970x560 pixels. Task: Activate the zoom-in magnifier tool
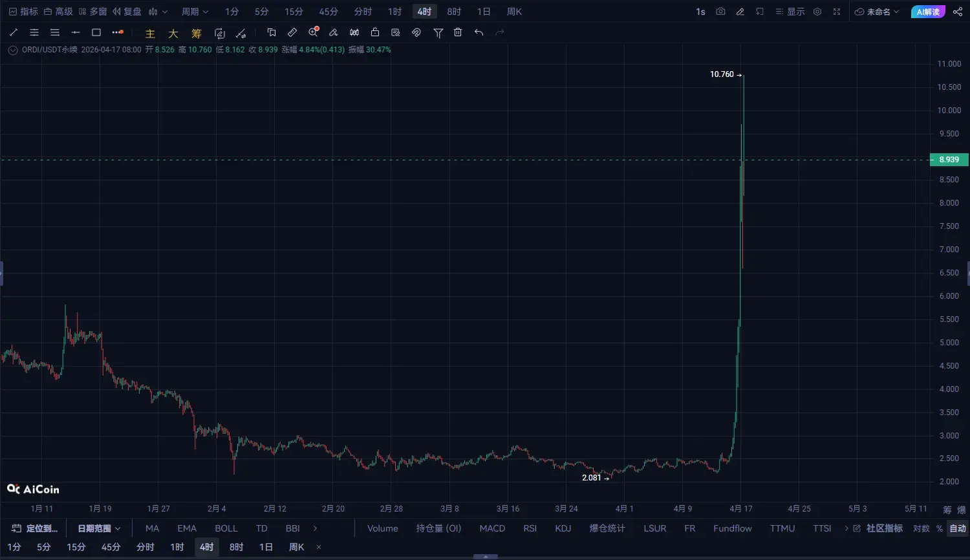point(314,32)
